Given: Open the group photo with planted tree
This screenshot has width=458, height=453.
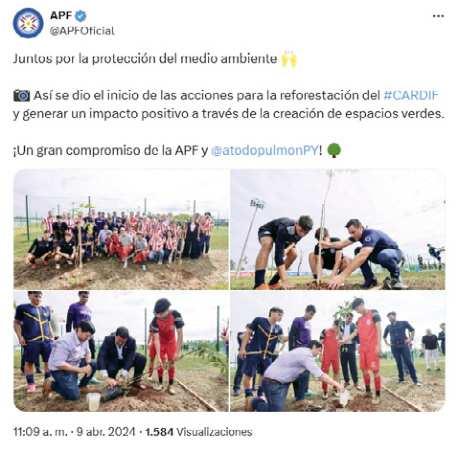Looking at the screenshot, I should [x=121, y=229].
